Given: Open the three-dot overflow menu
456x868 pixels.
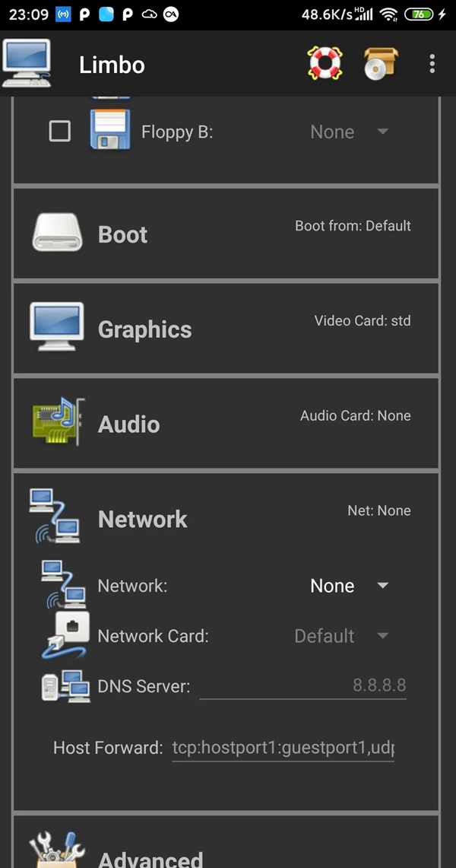Looking at the screenshot, I should coord(432,64).
